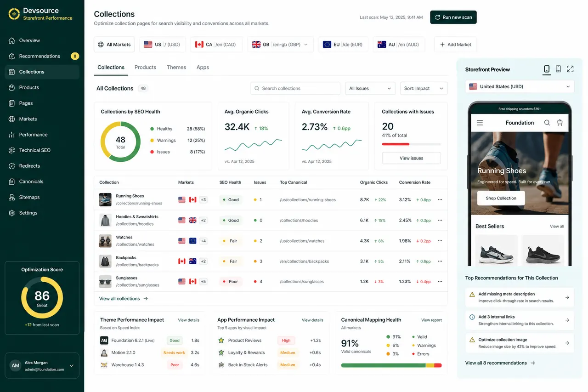Click the cart icon in Foundation preview
This screenshot has width=588, height=392.
(560, 123)
